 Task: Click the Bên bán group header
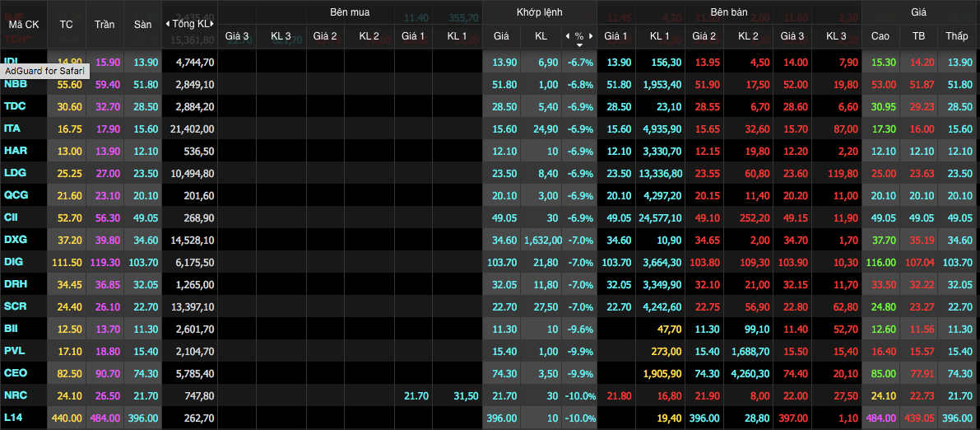tap(729, 14)
